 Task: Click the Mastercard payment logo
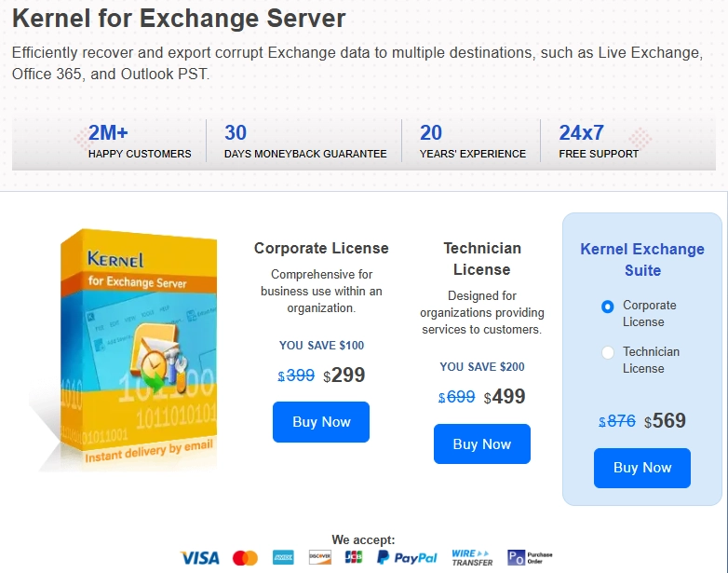245,558
